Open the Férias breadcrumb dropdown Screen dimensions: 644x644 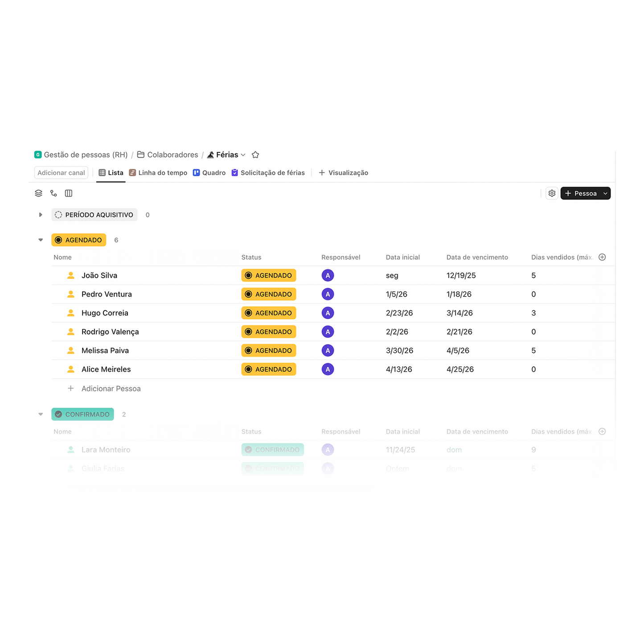pos(243,155)
